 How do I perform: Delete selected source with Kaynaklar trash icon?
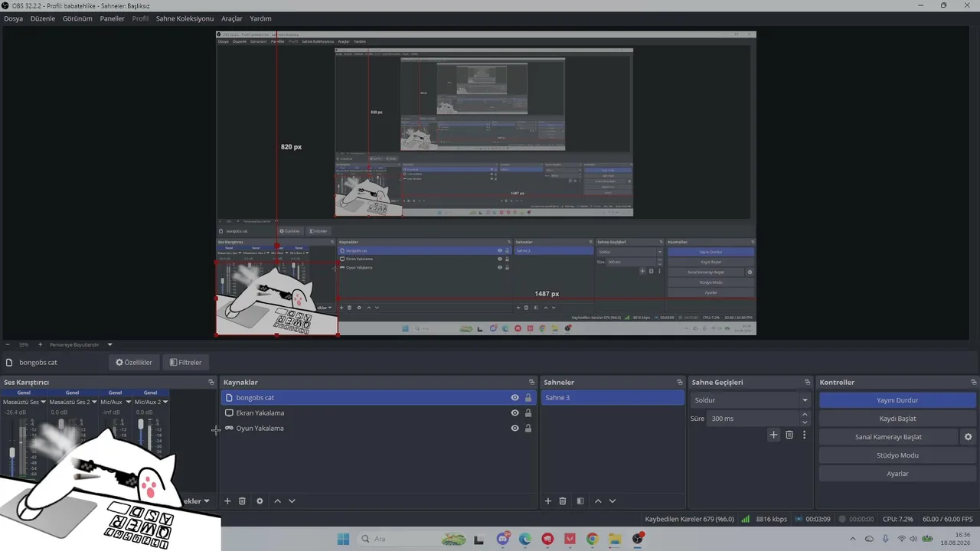242,501
